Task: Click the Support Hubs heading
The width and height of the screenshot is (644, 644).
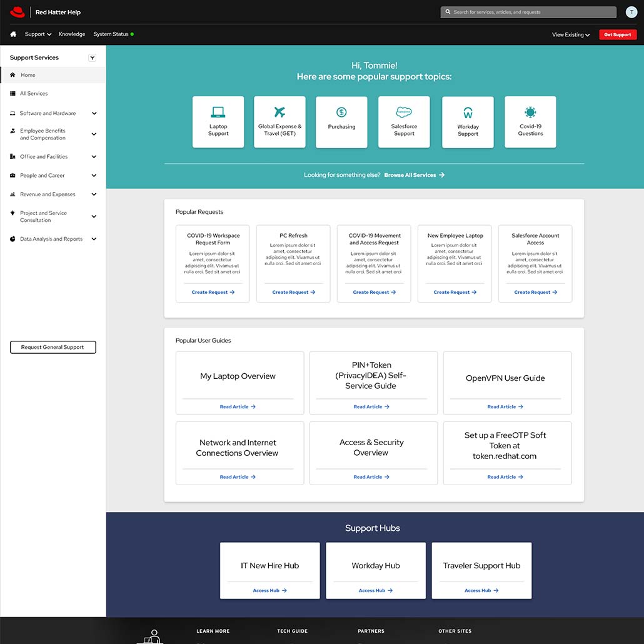Action: (372, 528)
